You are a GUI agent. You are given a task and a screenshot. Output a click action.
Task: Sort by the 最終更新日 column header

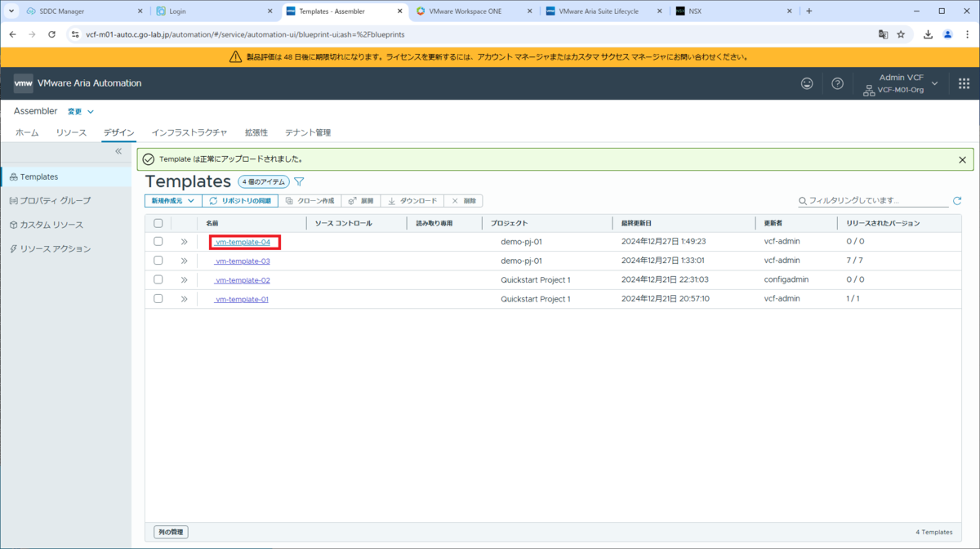pyautogui.click(x=636, y=223)
